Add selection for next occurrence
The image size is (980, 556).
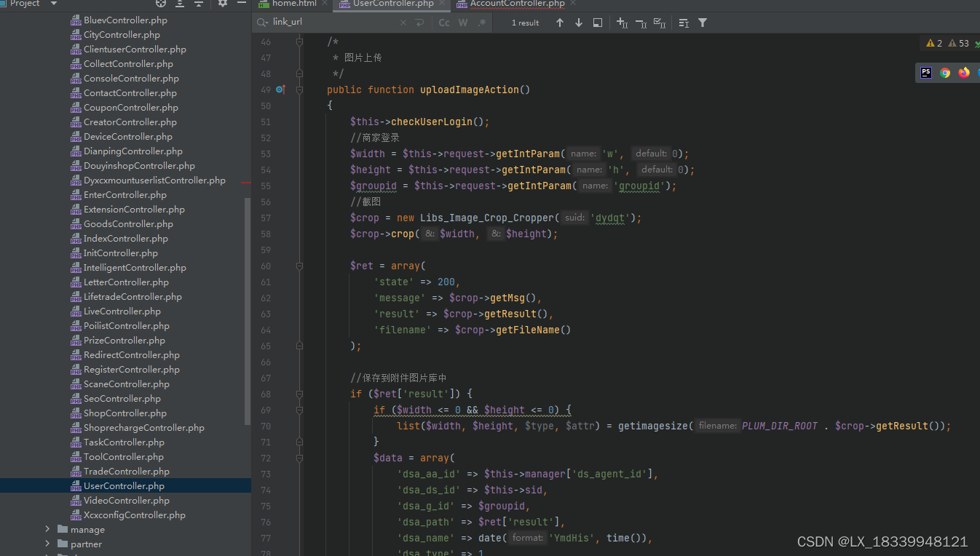[x=622, y=23]
